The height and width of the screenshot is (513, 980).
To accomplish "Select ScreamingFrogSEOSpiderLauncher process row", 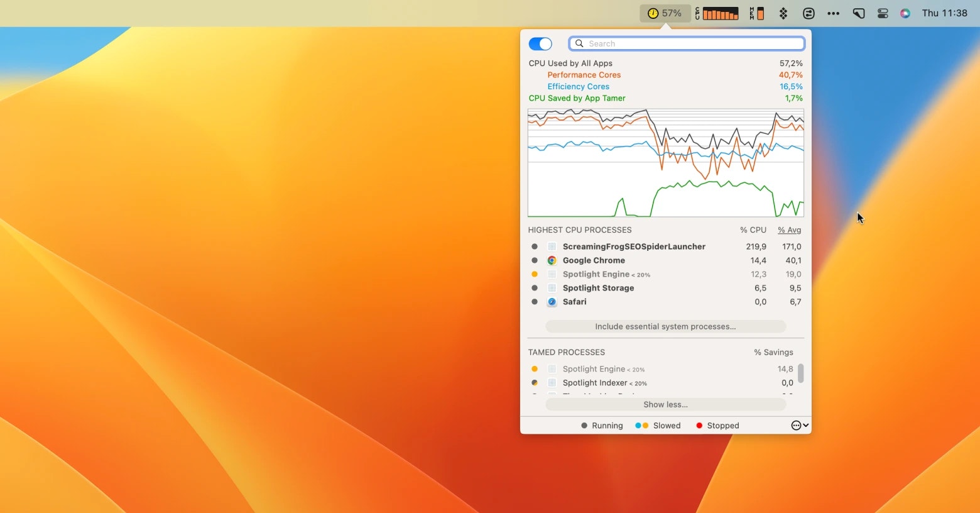I will pos(666,246).
